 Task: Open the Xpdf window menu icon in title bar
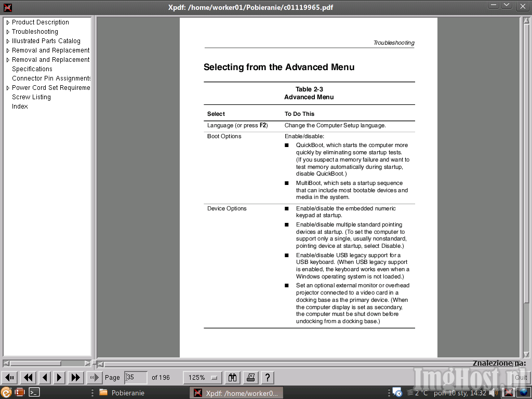pos(7,7)
